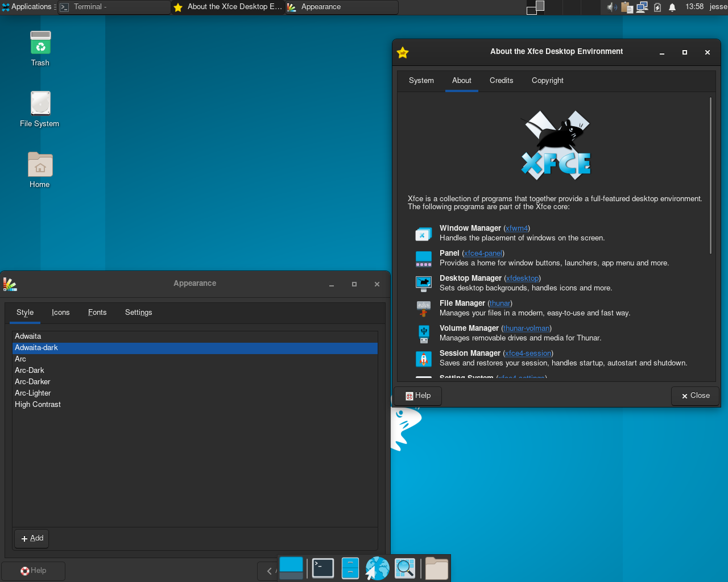Click the xfwm4 link

point(517,228)
